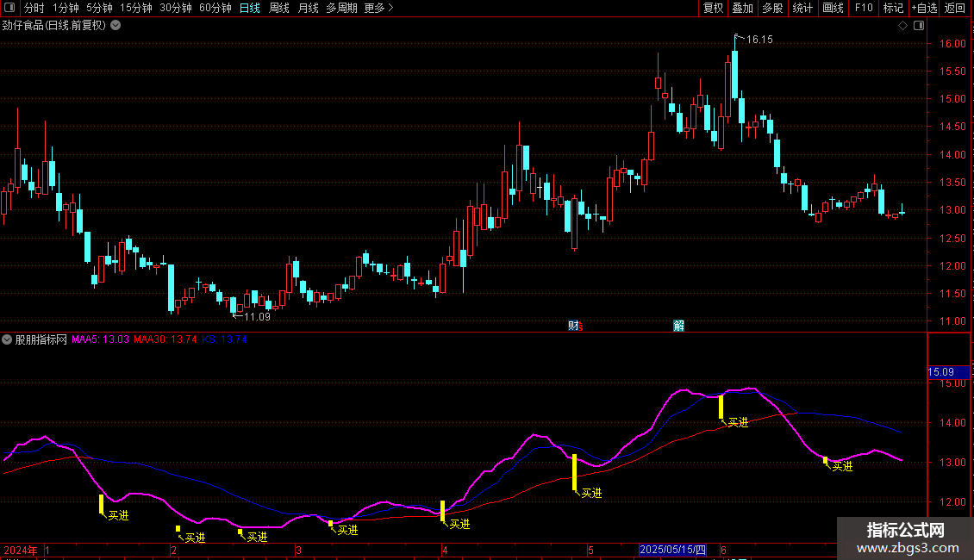Click the 买进 signal at indicator's far right
This screenshot has height=560, width=974.
[x=842, y=466]
